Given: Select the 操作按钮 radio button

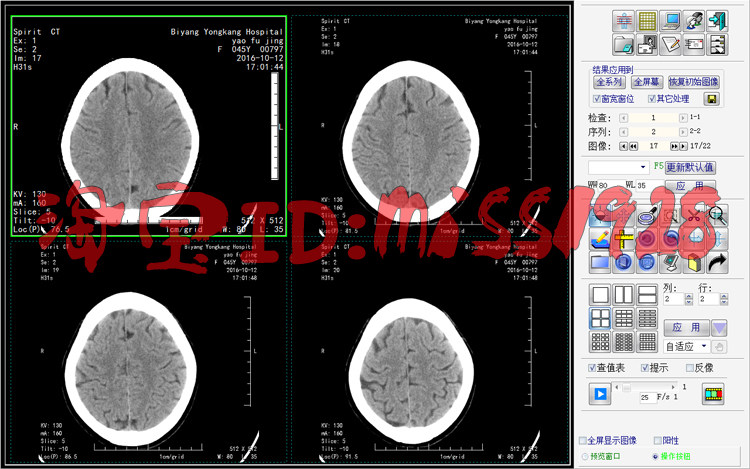Looking at the screenshot, I should click(x=655, y=457).
